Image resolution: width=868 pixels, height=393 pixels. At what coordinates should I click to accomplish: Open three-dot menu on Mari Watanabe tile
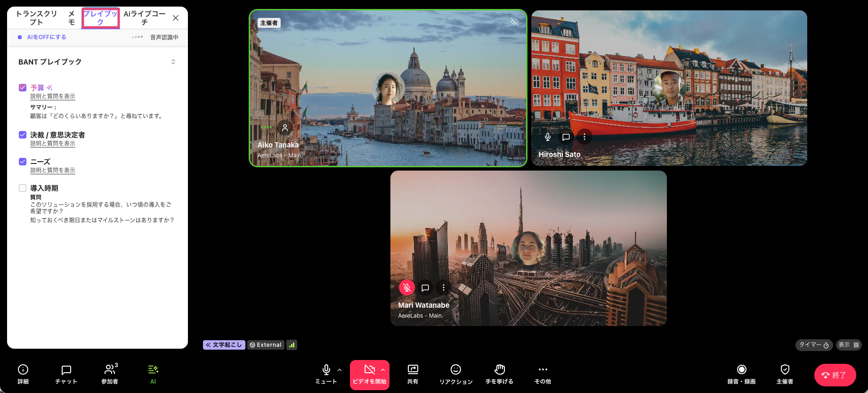point(443,287)
